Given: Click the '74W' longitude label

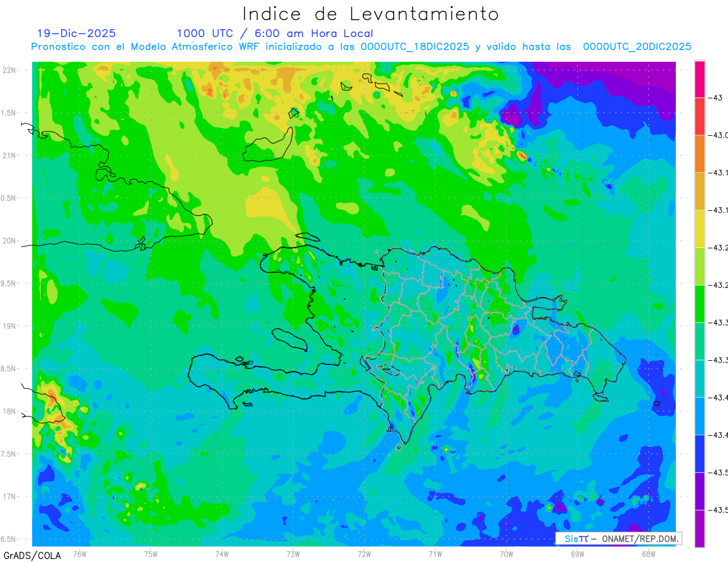Looking at the screenshot, I should (222, 554).
